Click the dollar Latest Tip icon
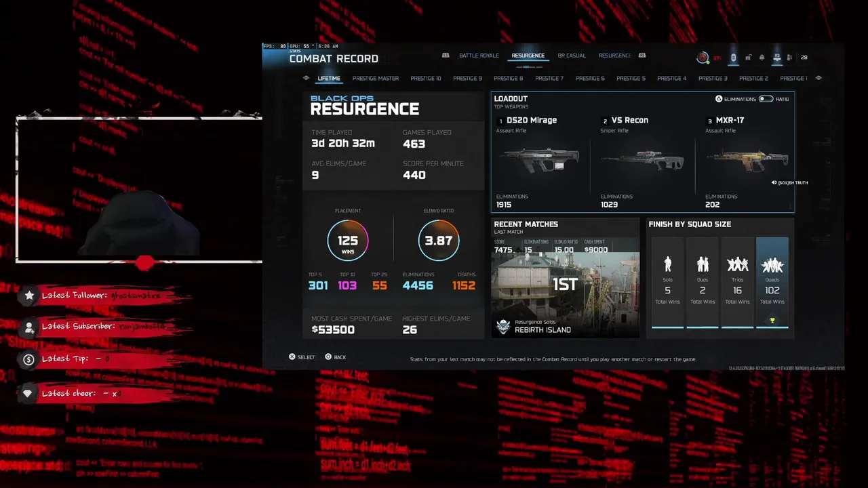Viewport: 868px width, 488px height. click(x=28, y=359)
